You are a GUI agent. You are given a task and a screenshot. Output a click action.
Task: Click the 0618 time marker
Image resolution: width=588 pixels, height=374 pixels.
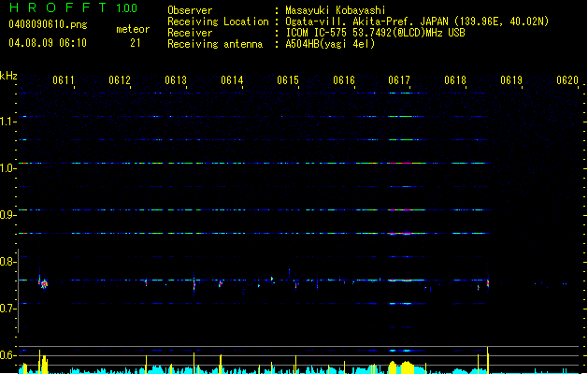tap(455, 80)
